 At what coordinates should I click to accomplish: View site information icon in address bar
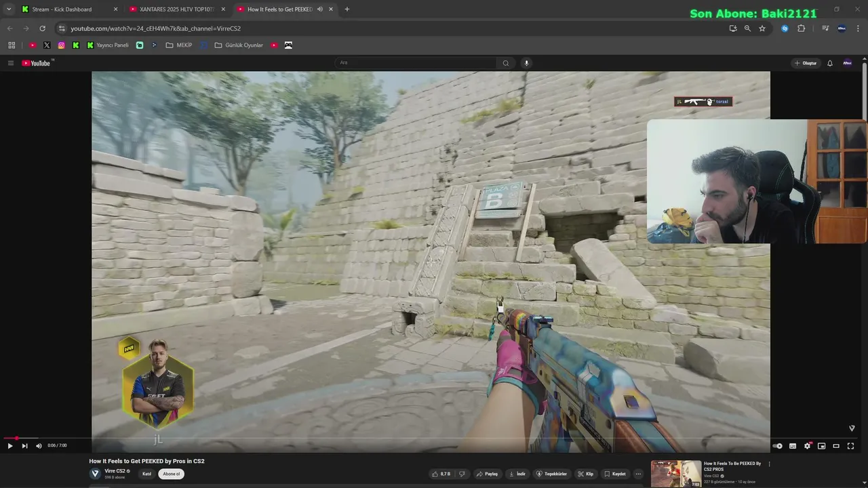pyautogui.click(x=62, y=28)
